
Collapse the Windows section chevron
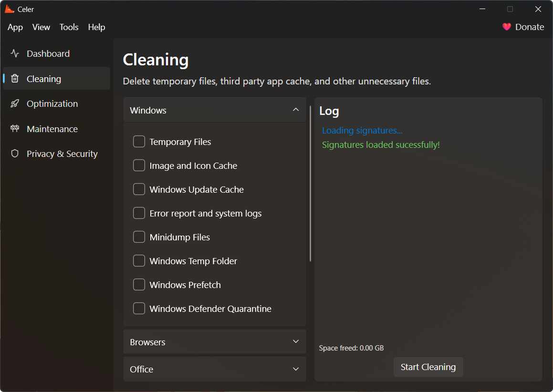tap(296, 110)
